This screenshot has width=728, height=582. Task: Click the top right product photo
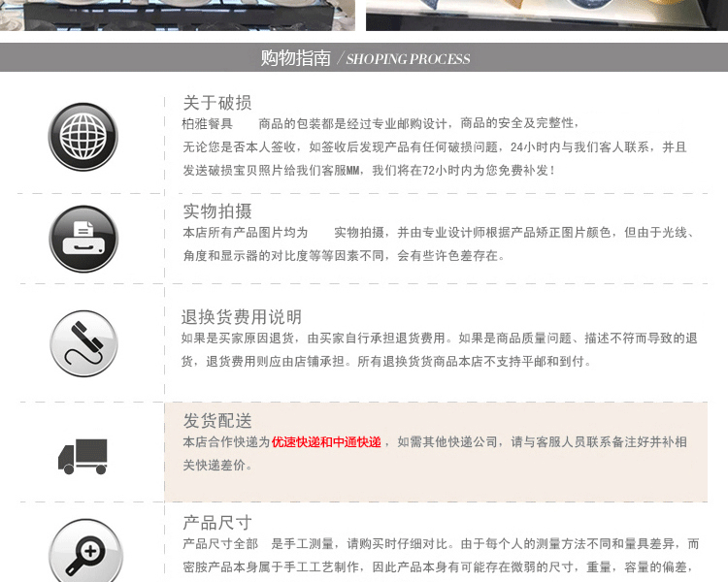click(x=546, y=16)
